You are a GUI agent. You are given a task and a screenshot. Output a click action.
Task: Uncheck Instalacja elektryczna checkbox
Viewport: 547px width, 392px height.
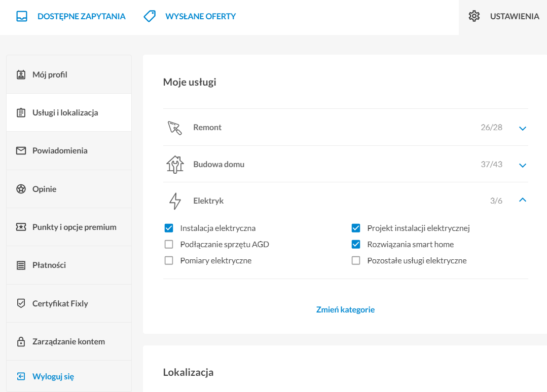coord(169,228)
